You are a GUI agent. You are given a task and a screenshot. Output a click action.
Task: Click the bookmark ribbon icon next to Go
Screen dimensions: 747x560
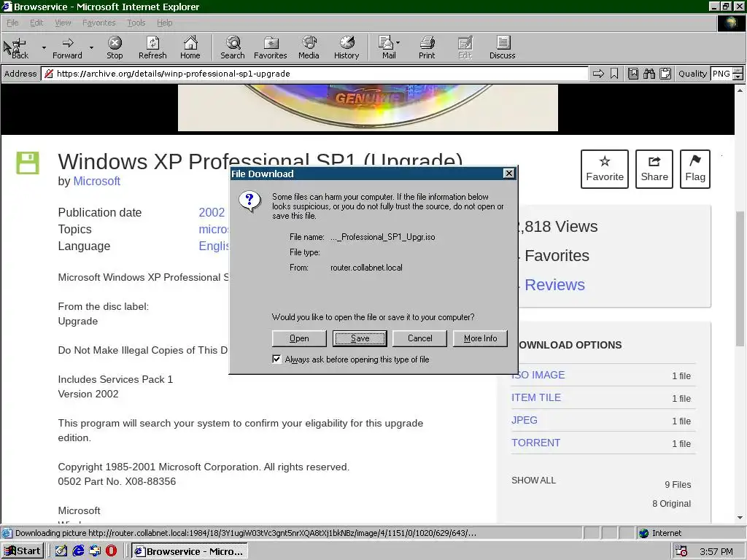click(614, 74)
